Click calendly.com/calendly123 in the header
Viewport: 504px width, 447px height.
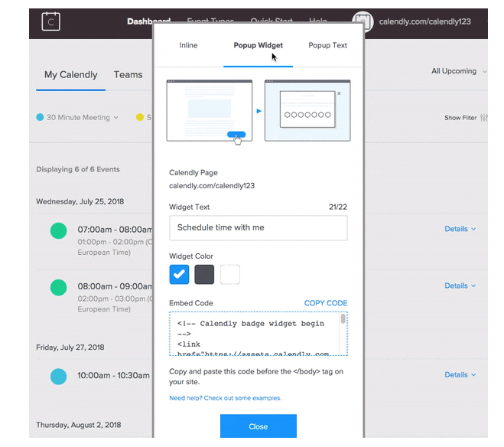coord(424,21)
